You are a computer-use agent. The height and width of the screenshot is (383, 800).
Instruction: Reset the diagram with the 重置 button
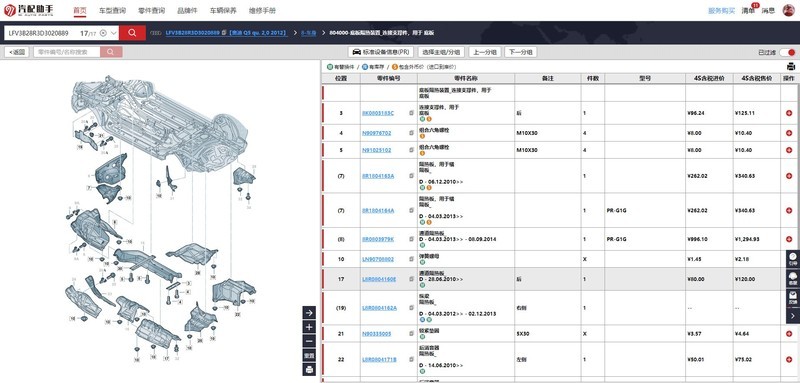pos(309,355)
